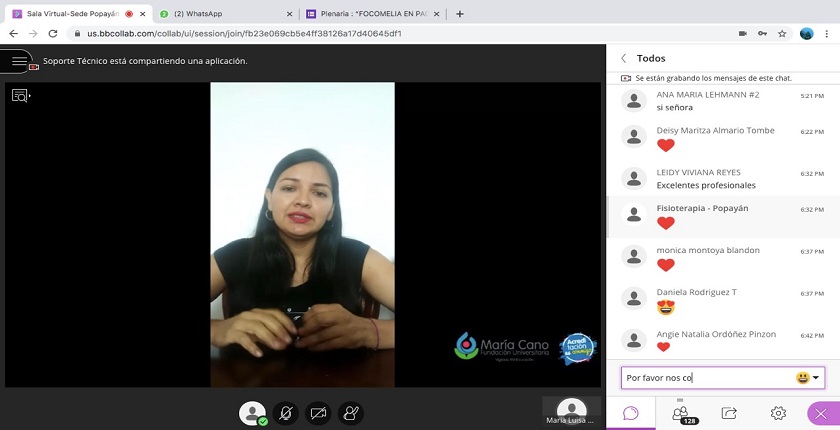The height and width of the screenshot is (430, 840).
Task: Open Chrome three-dot menu
Action: tap(827, 33)
